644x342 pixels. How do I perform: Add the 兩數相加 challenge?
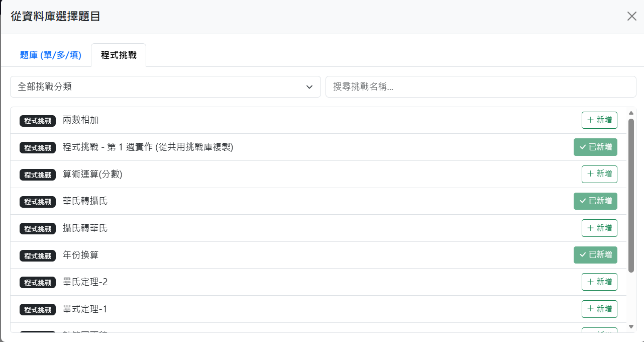point(599,120)
